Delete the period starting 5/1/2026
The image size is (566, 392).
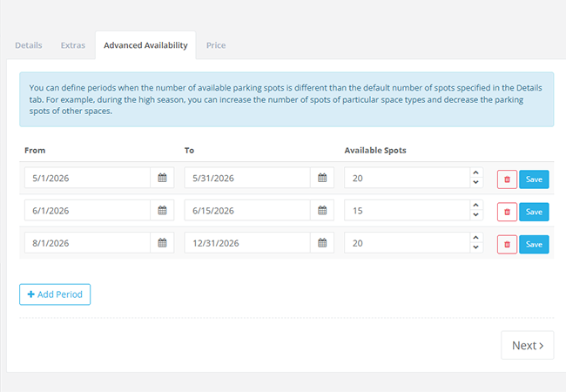point(507,179)
